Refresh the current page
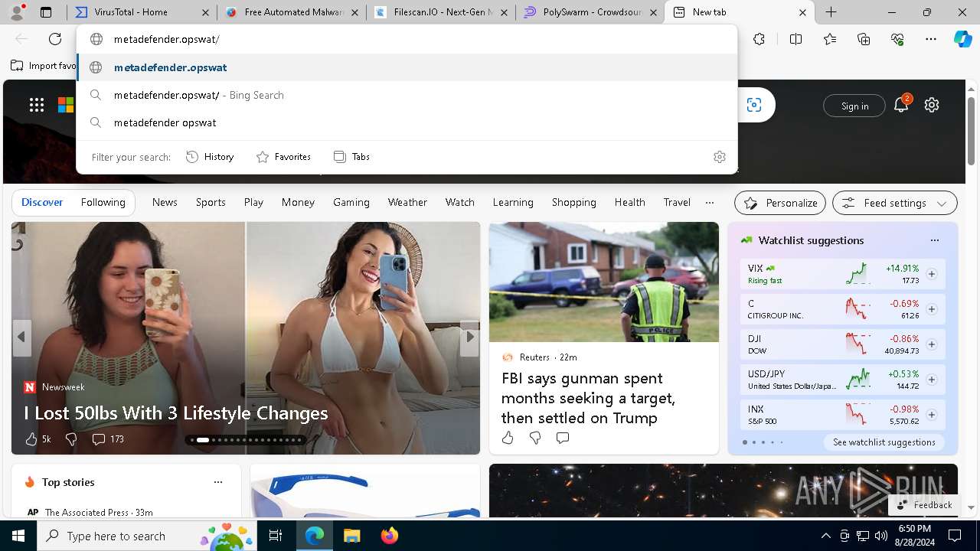This screenshot has width=980, height=551. [x=55, y=39]
